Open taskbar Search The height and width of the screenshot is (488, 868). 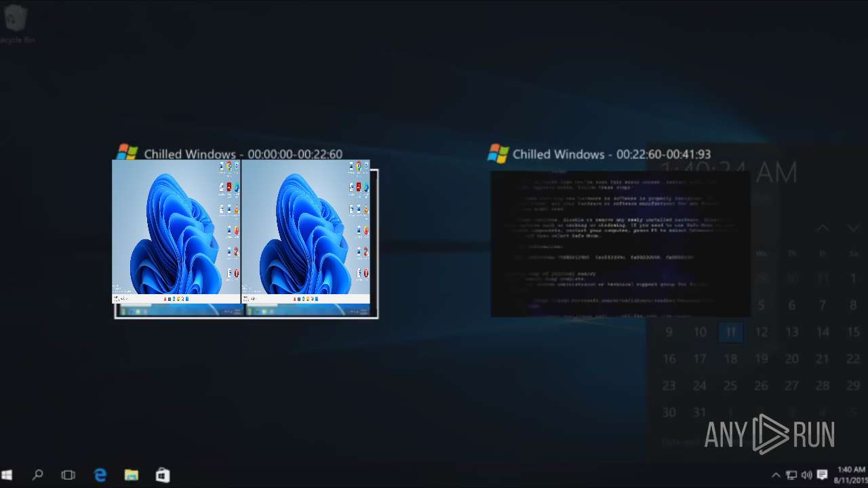click(37, 475)
